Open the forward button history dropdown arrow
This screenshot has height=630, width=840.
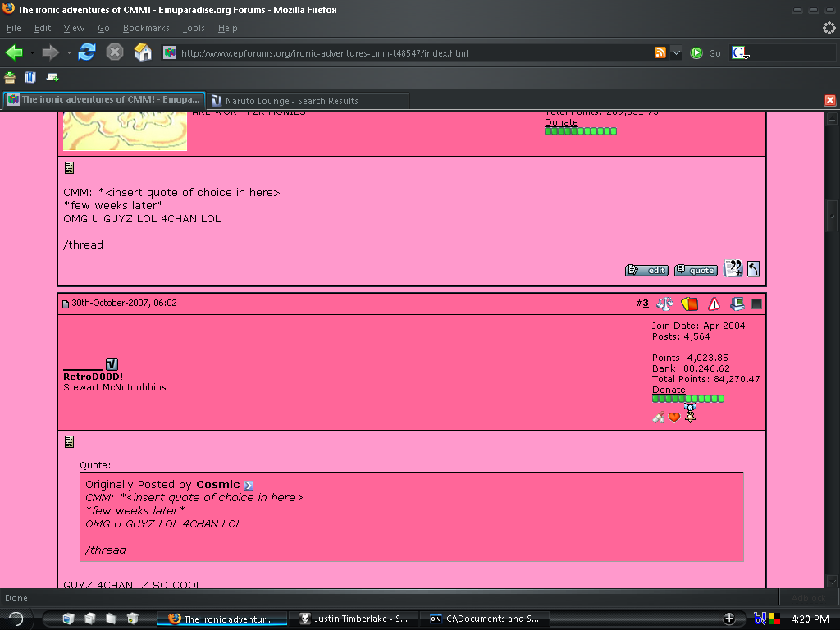point(69,52)
